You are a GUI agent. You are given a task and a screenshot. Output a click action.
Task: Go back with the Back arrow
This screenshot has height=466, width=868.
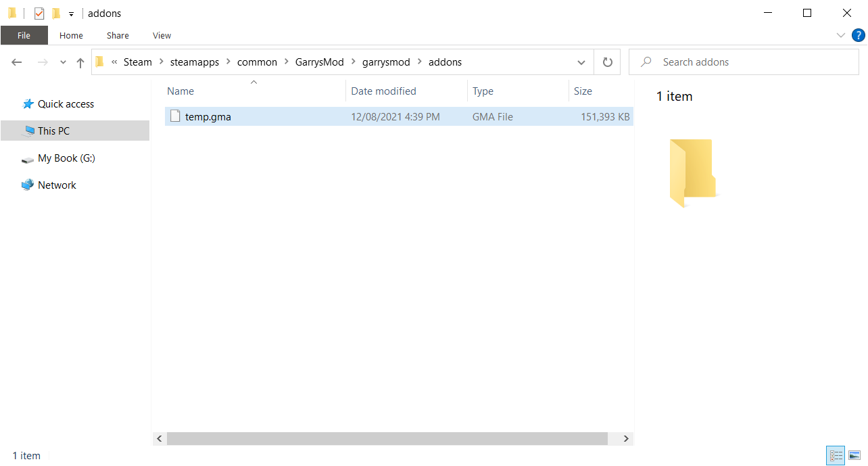(17, 62)
